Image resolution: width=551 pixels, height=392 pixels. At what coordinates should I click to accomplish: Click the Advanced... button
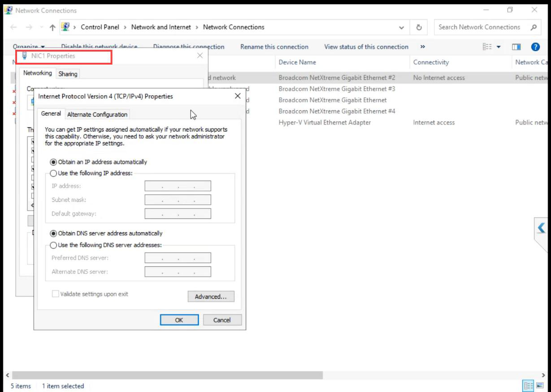click(x=211, y=296)
